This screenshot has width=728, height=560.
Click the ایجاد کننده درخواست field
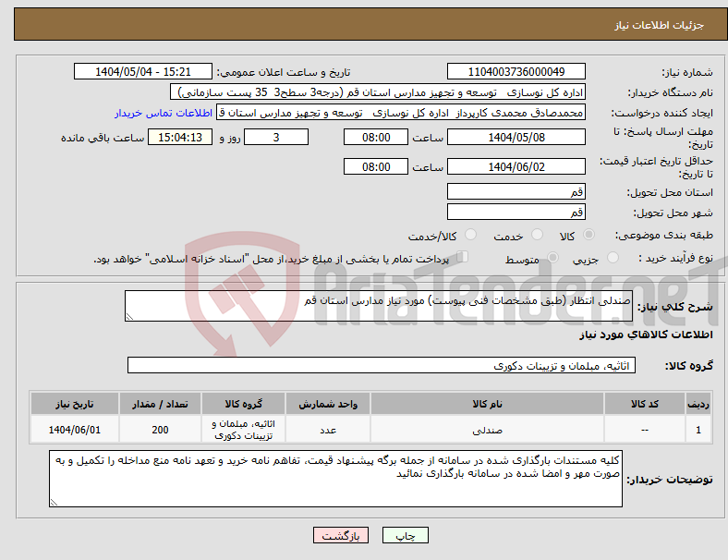click(401, 113)
